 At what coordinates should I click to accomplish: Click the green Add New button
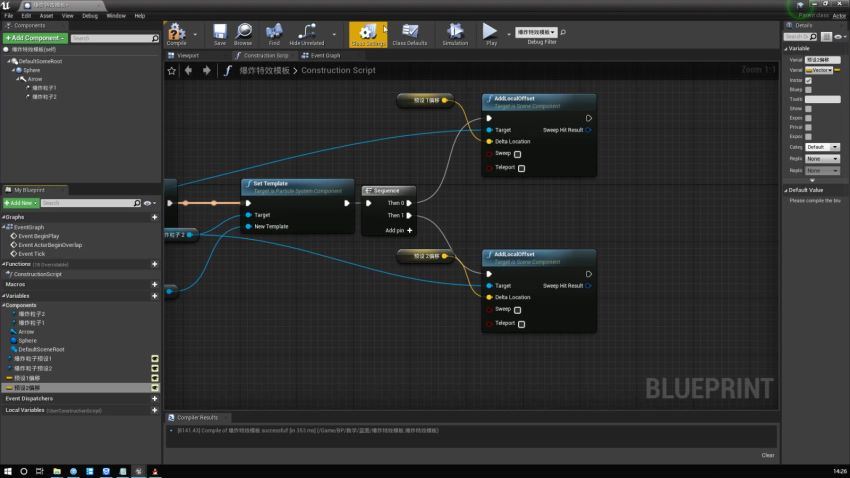point(21,203)
